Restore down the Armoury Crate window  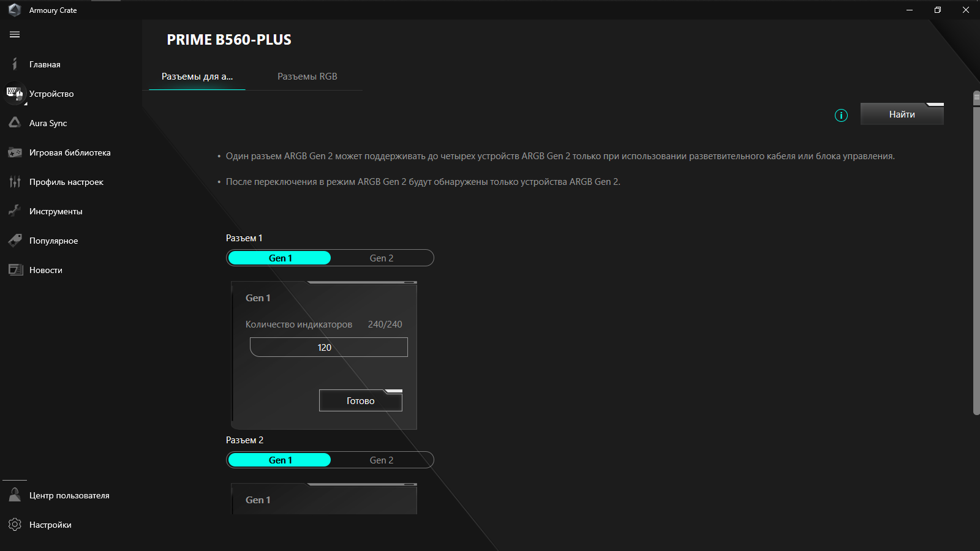(938, 10)
